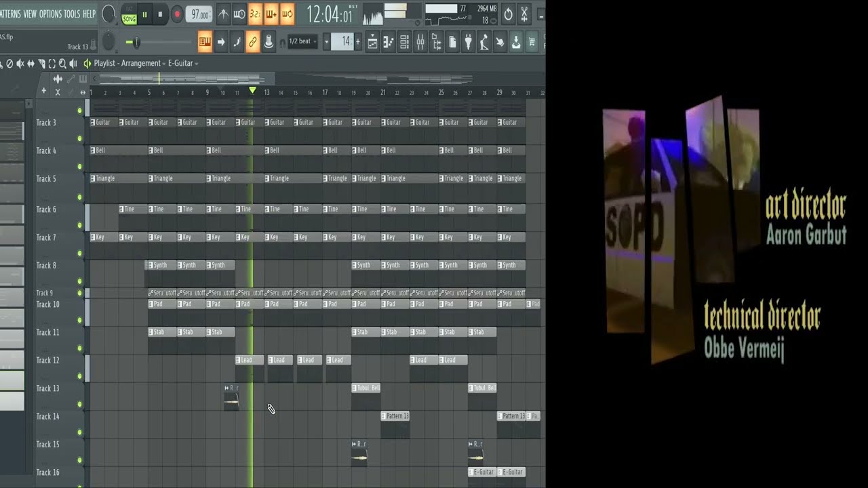Open the plugin picker plug icon
The width and height of the screenshot is (868, 488).
[468, 42]
